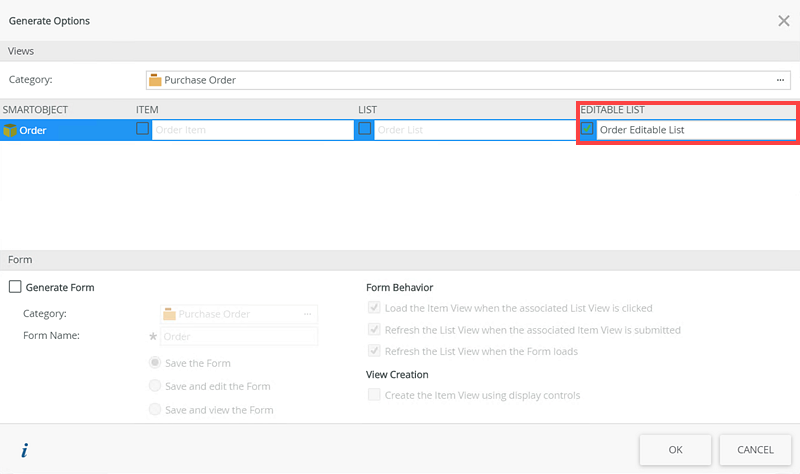Choose Save and view the Form
This screenshot has height=474, width=800.
coord(154,409)
